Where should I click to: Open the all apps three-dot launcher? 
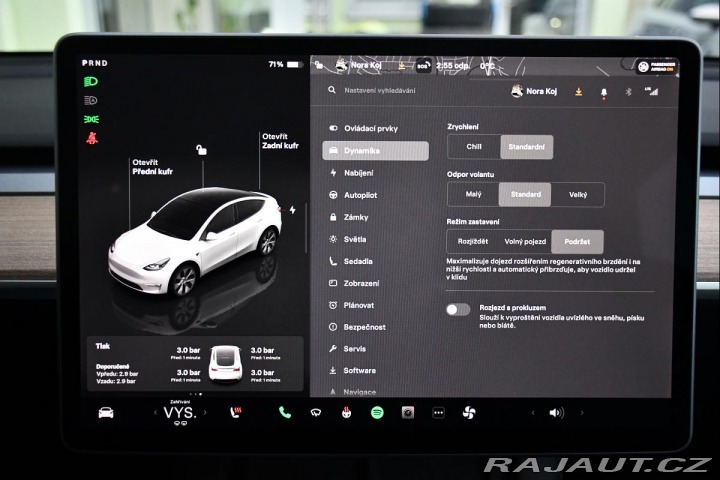[439, 412]
